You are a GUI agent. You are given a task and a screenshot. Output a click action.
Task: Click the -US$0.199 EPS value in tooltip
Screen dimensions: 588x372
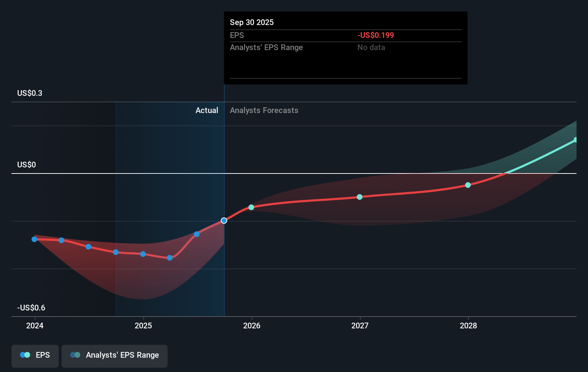[x=375, y=35]
